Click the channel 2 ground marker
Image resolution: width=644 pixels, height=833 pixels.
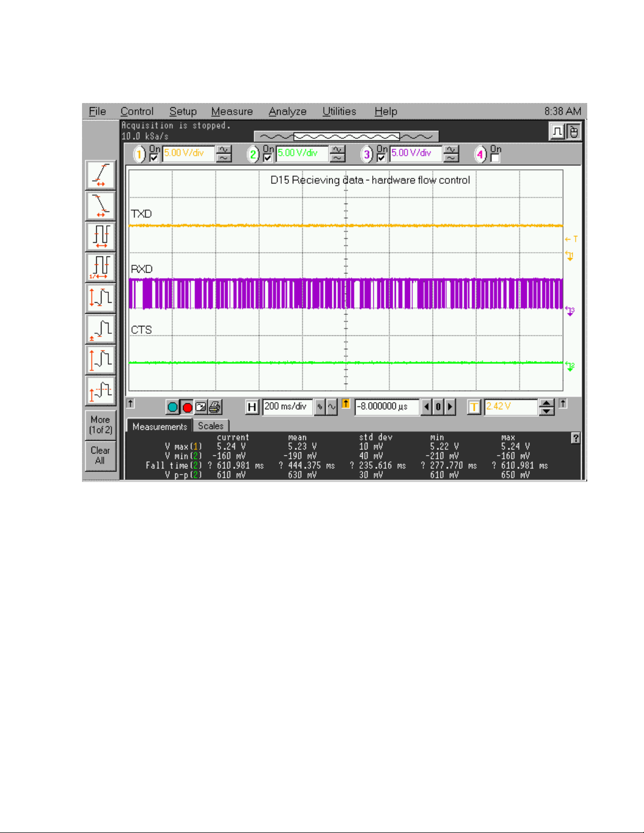[570, 366]
